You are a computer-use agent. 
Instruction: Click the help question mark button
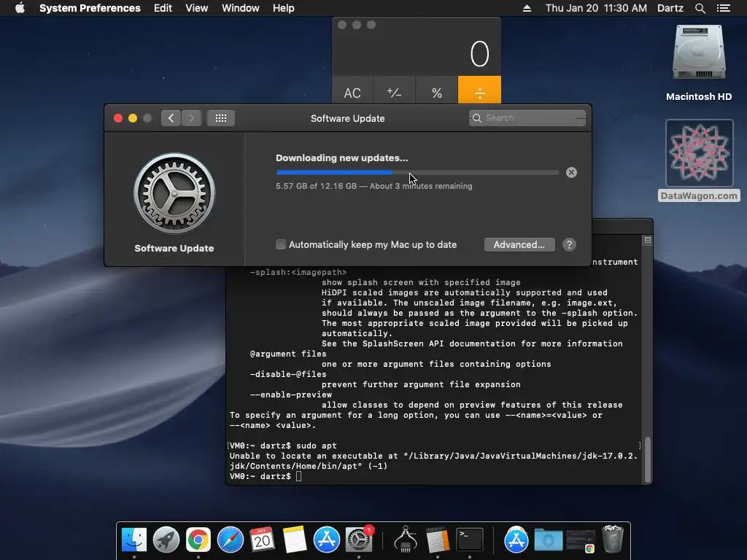tap(569, 245)
